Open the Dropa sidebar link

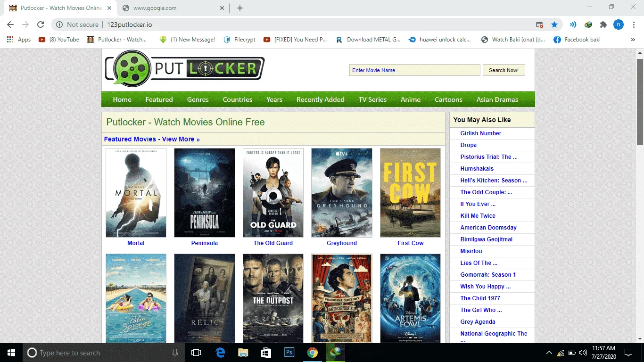tap(469, 145)
